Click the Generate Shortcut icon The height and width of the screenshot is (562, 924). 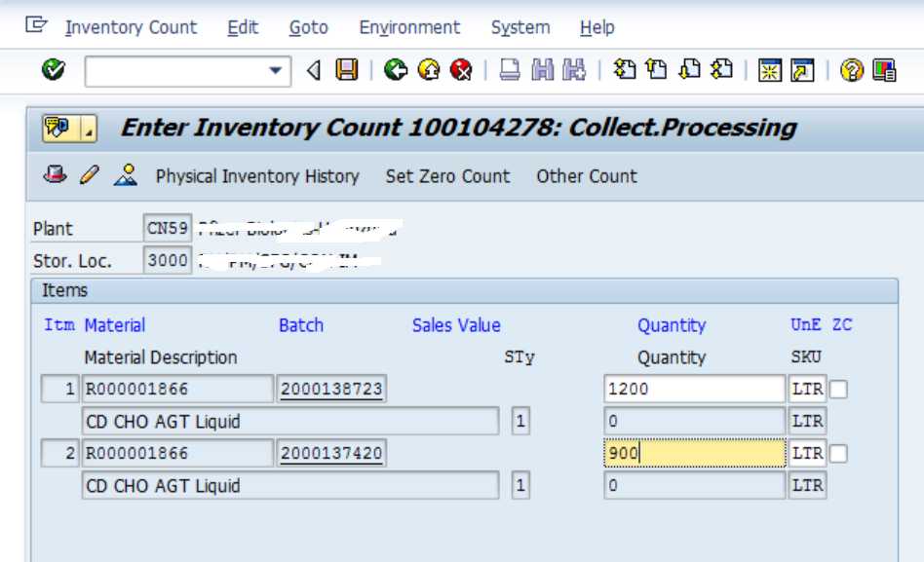tap(802, 70)
